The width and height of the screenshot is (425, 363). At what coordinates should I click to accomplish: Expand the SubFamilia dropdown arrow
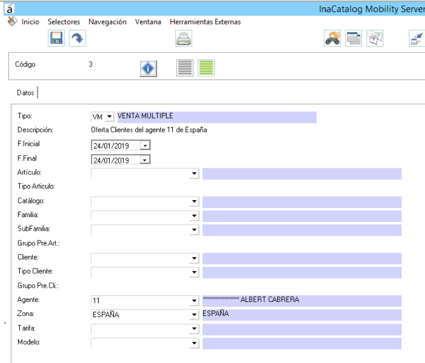point(194,230)
